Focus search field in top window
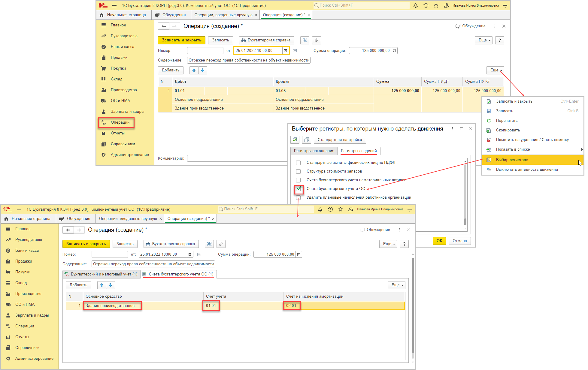The width and height of the screenshot is (588, 370). [361, 5]
